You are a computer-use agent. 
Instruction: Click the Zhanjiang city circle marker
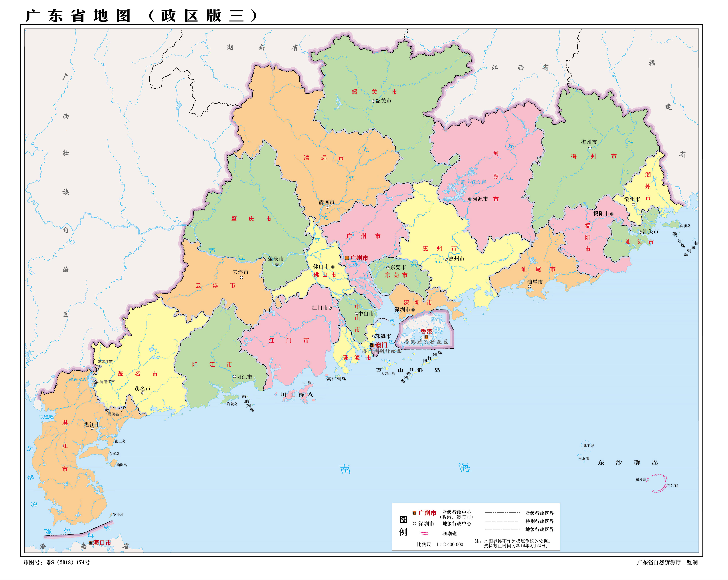[x=92, y=429]
